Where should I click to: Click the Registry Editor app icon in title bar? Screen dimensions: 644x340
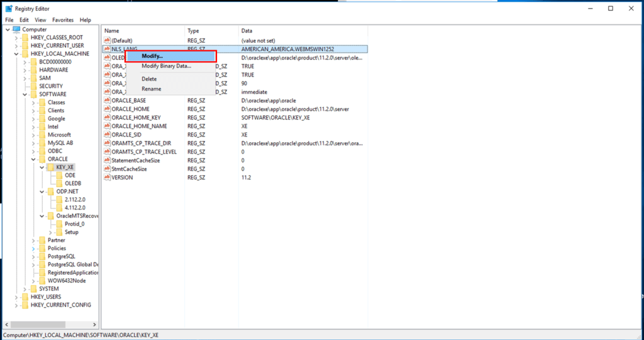click(8, 8)
